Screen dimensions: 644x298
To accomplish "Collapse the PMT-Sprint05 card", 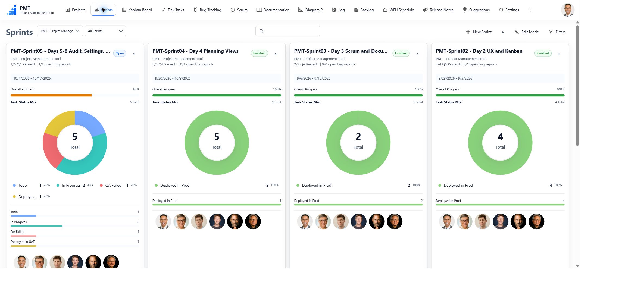I will (x=134, y=54).
